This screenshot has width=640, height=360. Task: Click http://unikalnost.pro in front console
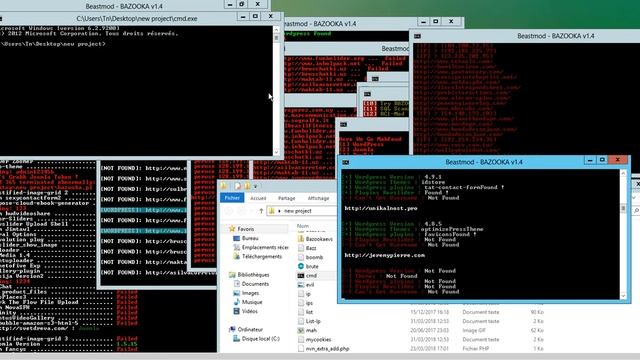pyautogui.click(x=381, y=208)
